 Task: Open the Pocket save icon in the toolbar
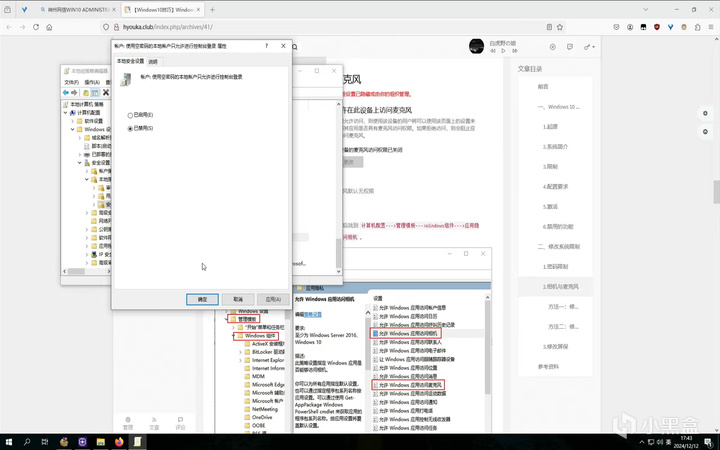tap(616, 27)
